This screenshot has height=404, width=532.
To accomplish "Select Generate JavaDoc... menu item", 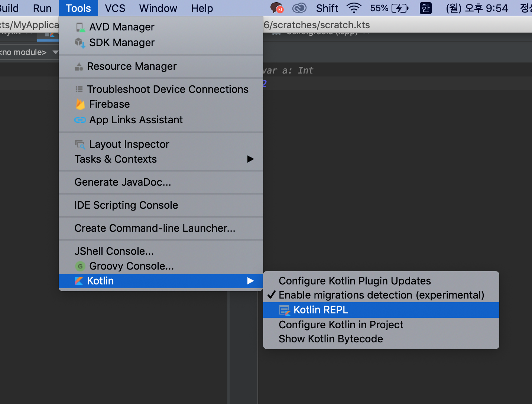I will tap(161, 182).
